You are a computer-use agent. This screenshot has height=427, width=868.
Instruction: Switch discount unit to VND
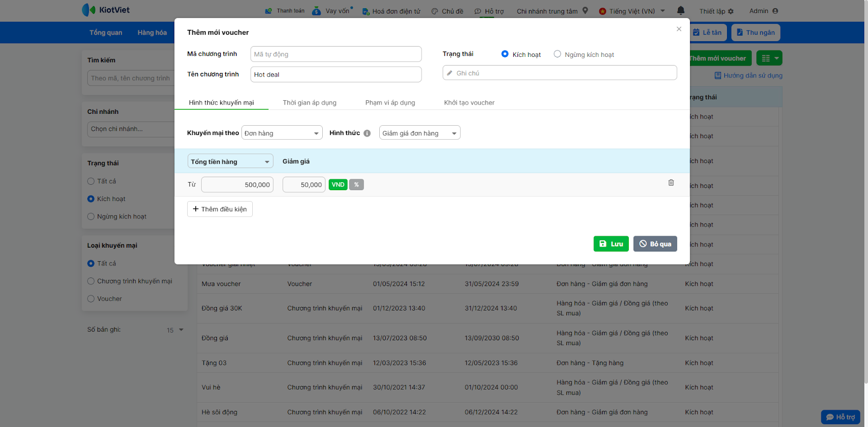338,185
